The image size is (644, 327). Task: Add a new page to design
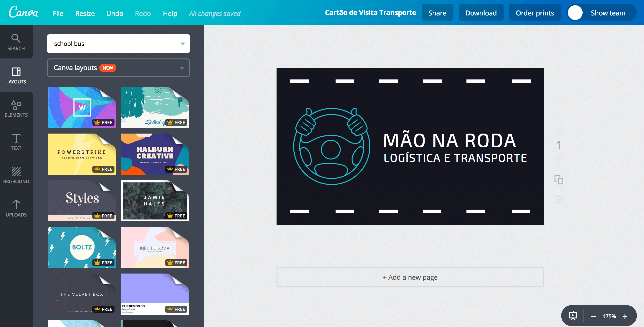click(410, 277)
